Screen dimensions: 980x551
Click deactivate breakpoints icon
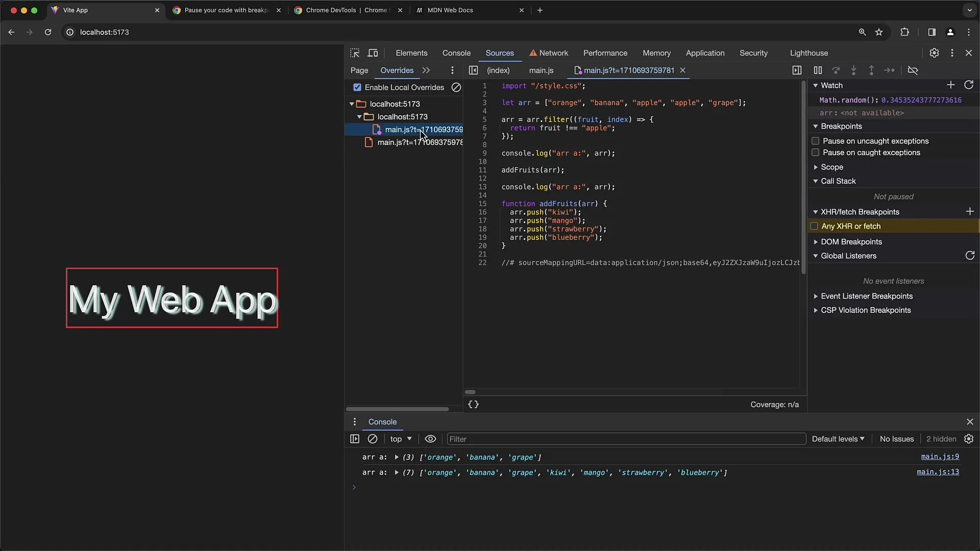pyautogui.click(x=913, y=70)
